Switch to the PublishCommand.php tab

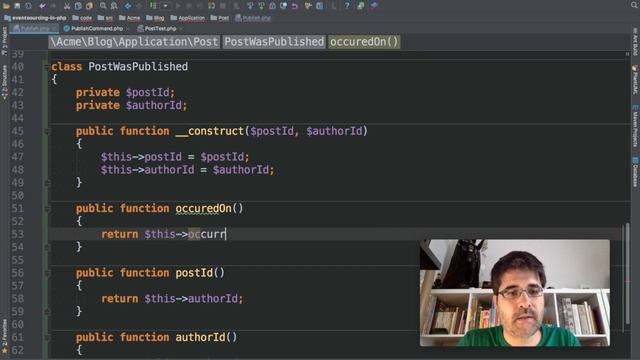click(97, 29)
